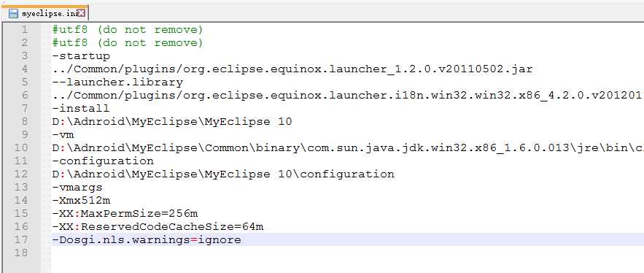
Task: Click the '-XX:ReservedCodeCacheSize=64m' line
Action: tap(158, 226)
